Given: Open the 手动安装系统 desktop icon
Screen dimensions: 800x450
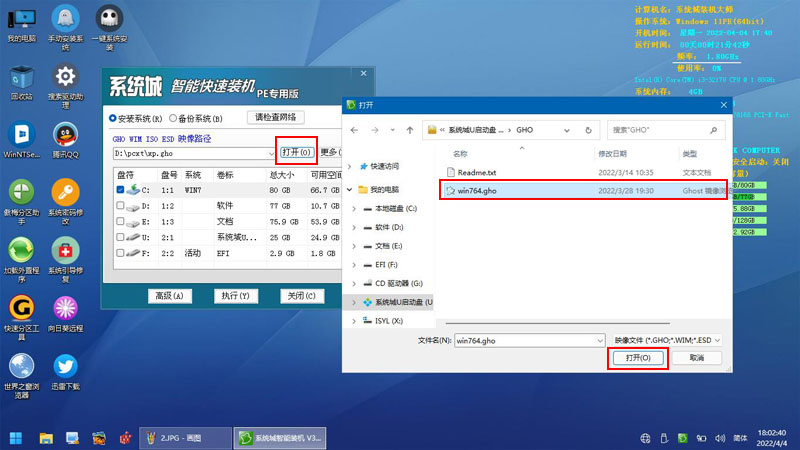Looking at the screenshot, I should point(65,28).
